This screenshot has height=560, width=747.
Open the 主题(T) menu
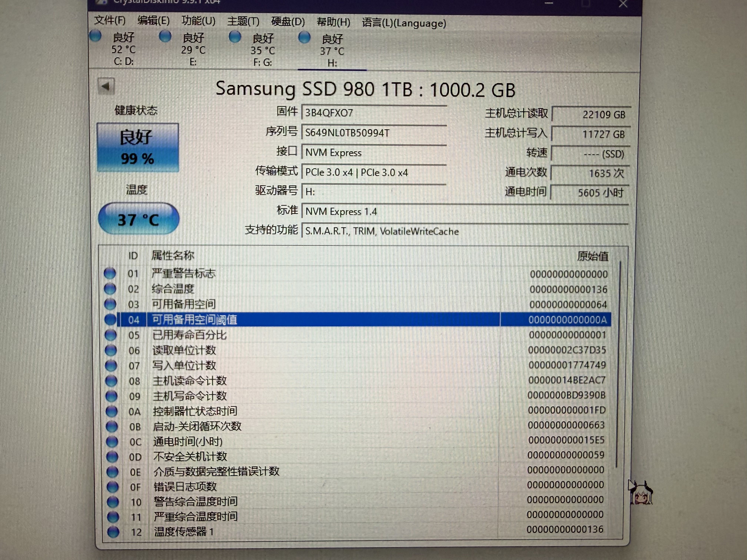pyautogui.click(x=243, y=22)
